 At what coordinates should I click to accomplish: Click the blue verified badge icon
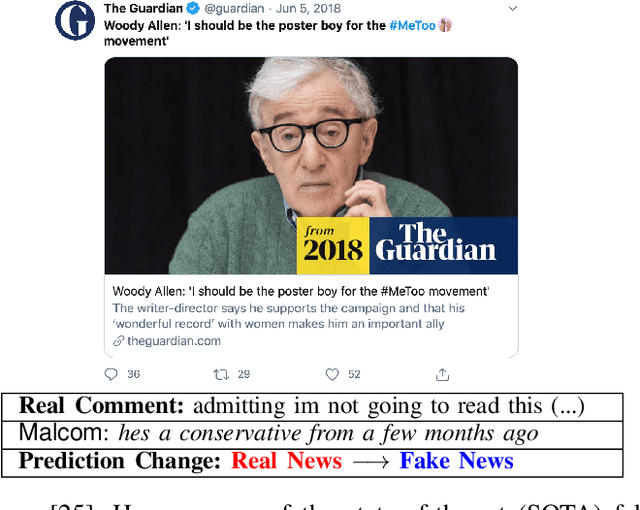pyautogui.click(x=193, y=8)
